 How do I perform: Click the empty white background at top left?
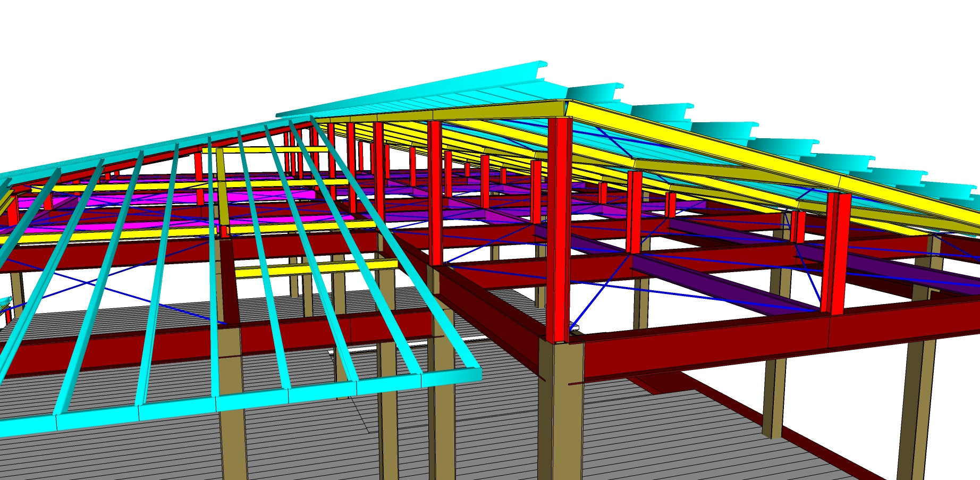pos(106,53)
